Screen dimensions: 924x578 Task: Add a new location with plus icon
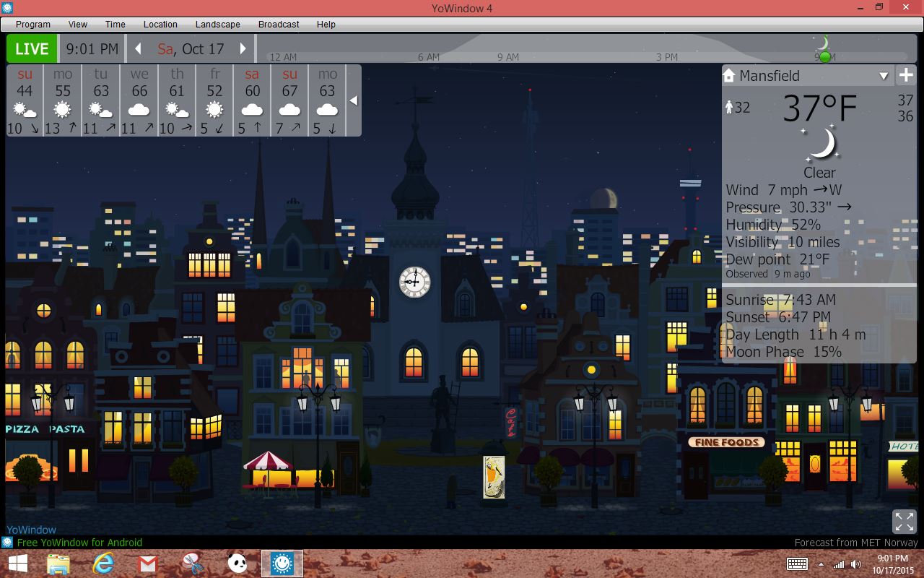[x=906, y=75]
